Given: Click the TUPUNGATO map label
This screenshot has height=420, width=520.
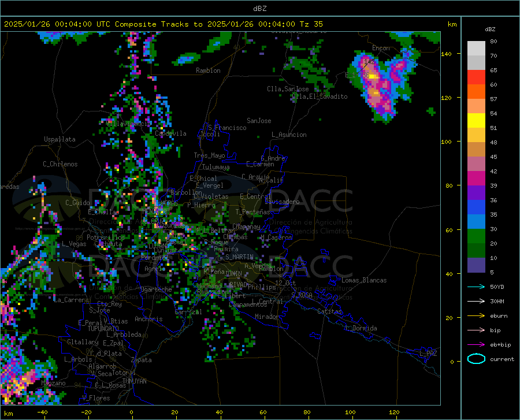Looking at the screenshot, I should (103, 329).
